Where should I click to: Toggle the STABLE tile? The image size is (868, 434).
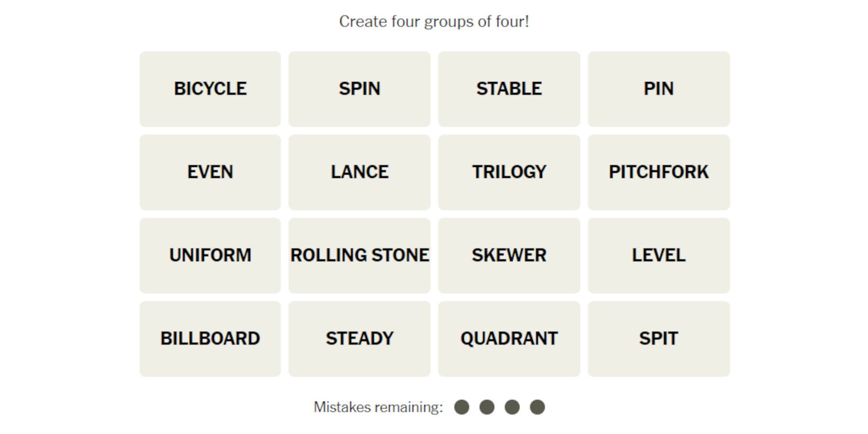509,89
